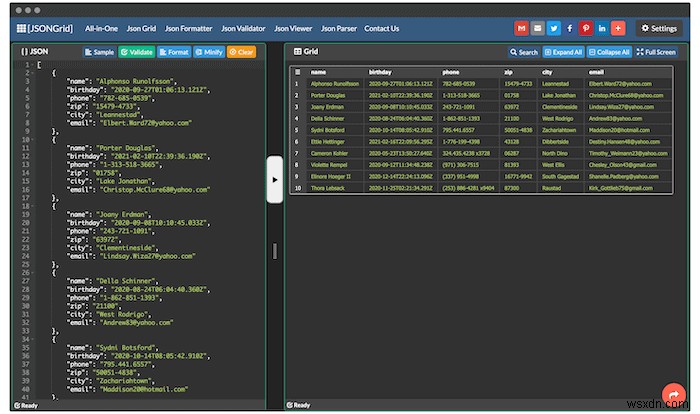
Task: Open Json Viewer page
Action: (293, 29)
